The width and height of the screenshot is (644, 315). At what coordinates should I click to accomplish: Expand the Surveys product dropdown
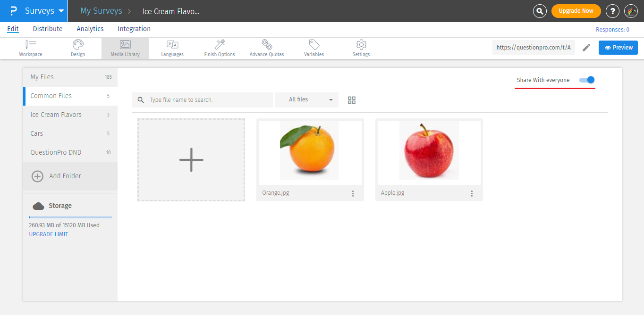(44, 11)
